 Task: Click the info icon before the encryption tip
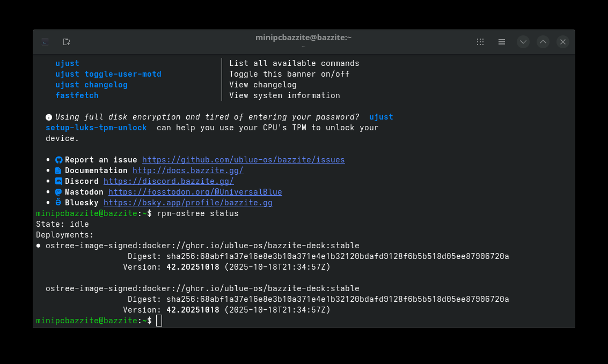tap(49, 117)
